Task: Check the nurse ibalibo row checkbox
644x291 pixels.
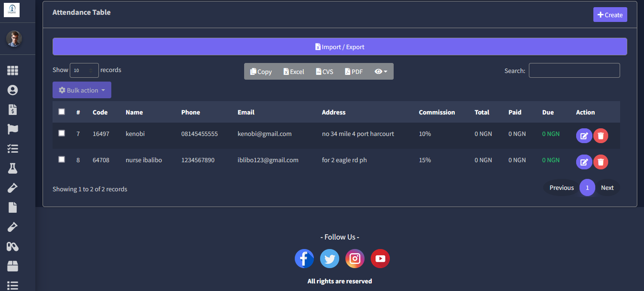Action: click(62, 159)
